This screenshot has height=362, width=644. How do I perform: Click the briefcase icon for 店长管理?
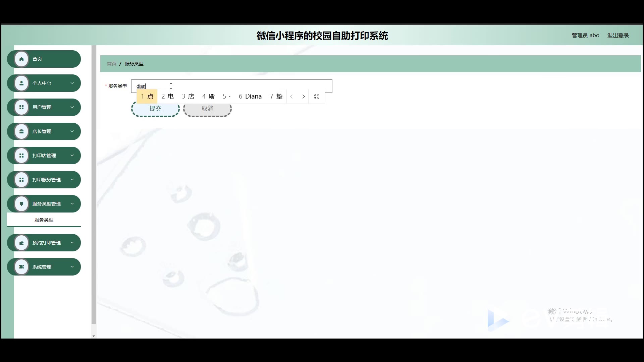21,131
